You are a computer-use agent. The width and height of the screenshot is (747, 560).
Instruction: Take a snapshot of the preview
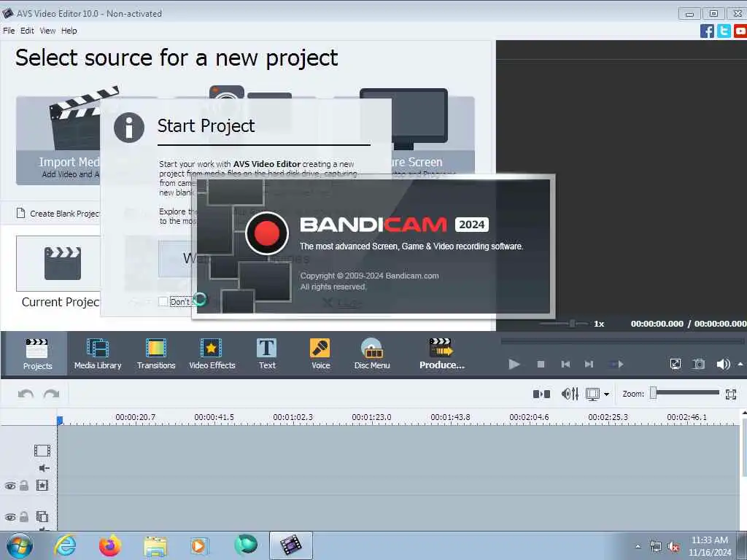(699, 365)
